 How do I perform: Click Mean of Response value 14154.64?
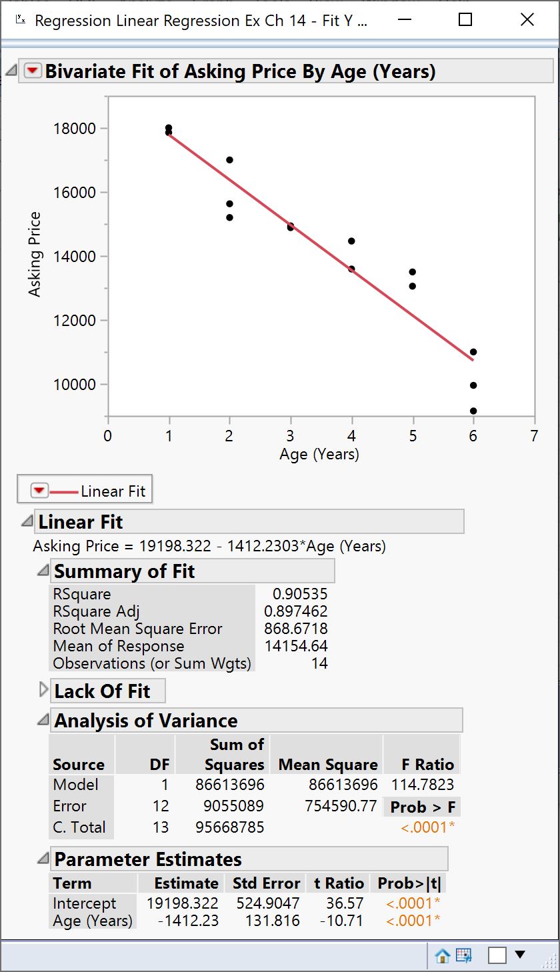click(296, 646)
